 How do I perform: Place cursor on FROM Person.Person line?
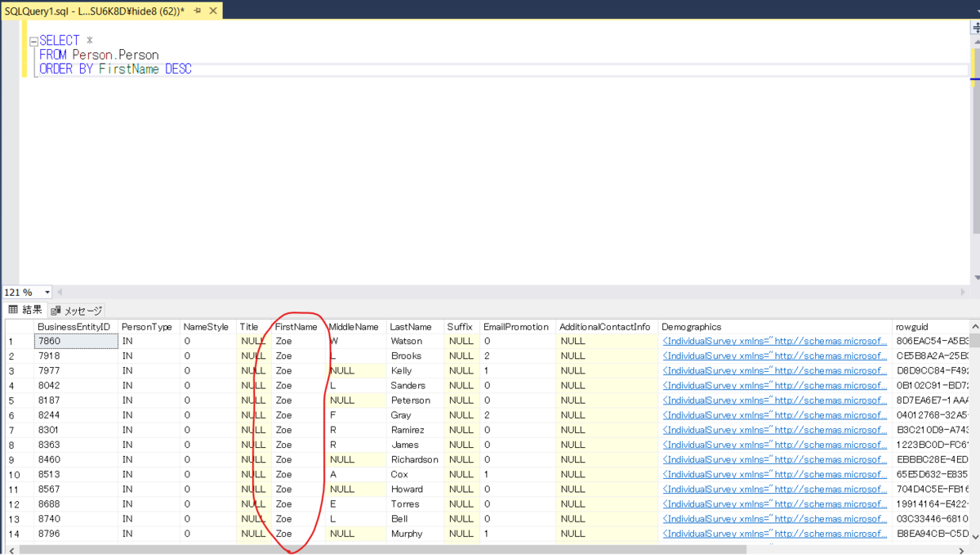(99, 55)
